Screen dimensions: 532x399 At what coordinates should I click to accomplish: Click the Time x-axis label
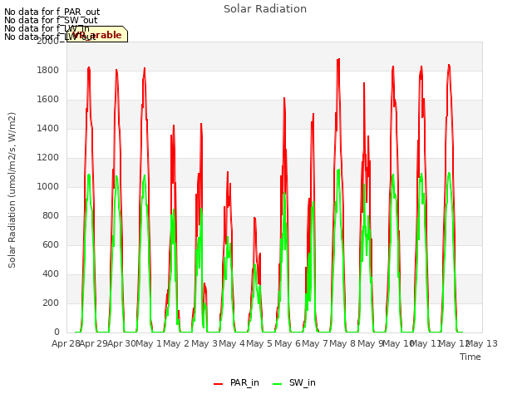(470, 357)
